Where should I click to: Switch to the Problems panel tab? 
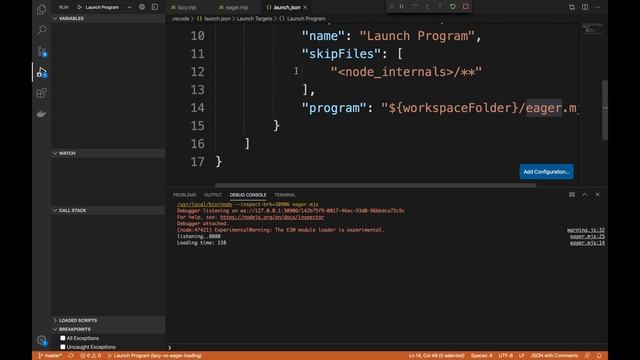pyautogui.click(x=184, y=195)
